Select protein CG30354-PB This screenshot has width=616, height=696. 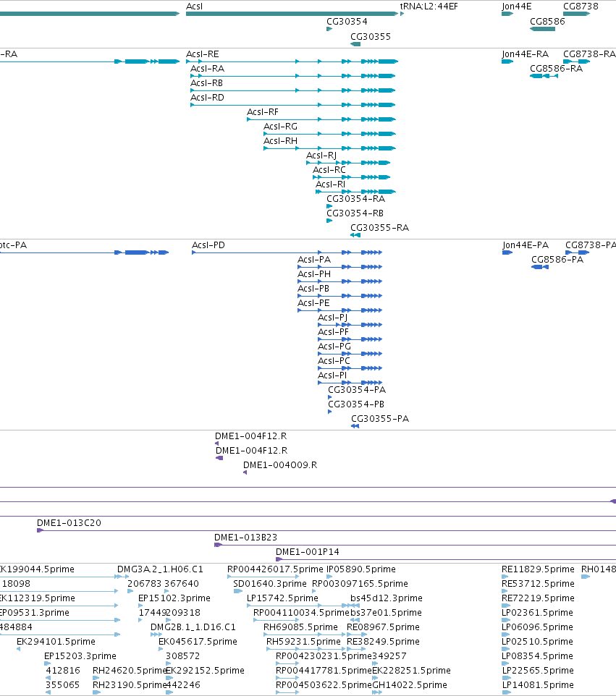[x=355, y=404]
